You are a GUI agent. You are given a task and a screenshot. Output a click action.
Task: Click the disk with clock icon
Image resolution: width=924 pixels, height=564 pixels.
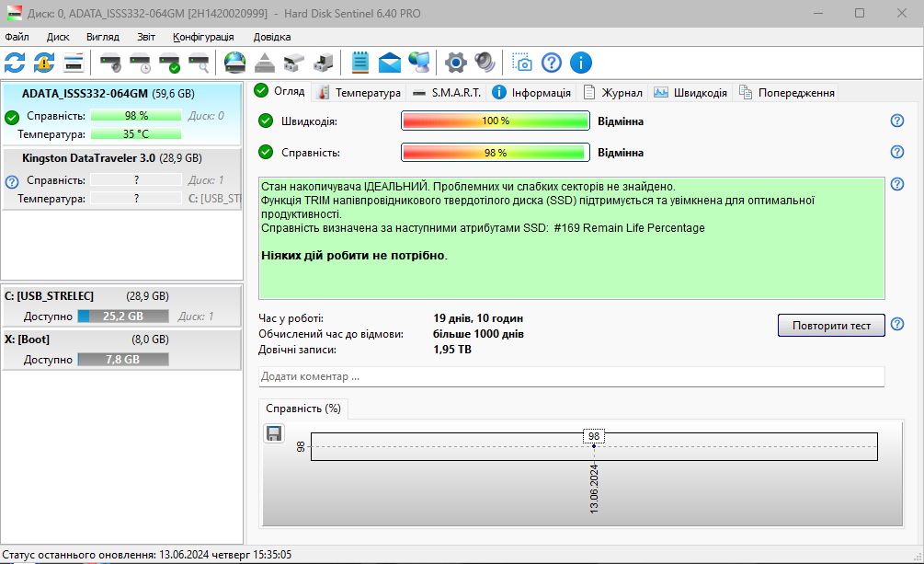(141, 63)
